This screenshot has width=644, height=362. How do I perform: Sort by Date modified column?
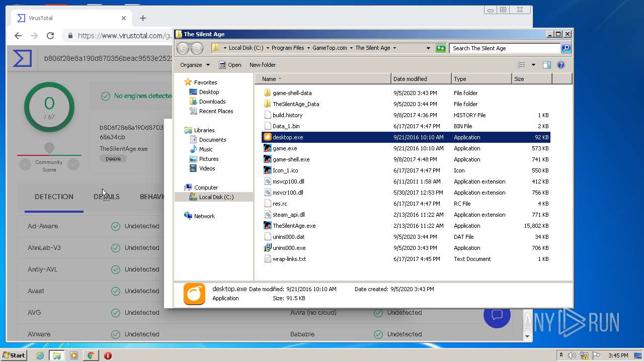coord(421,79)
